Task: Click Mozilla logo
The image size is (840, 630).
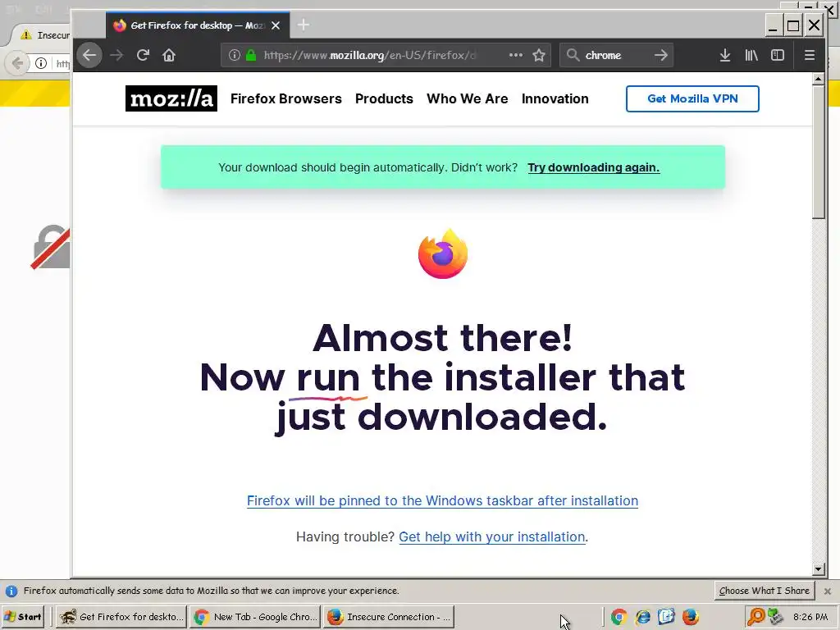Action: click(x=171, y=98)
